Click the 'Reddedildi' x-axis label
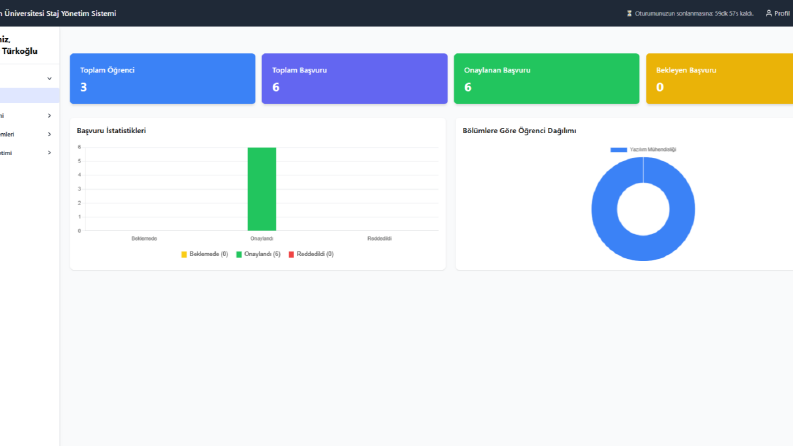 point(379,239)
